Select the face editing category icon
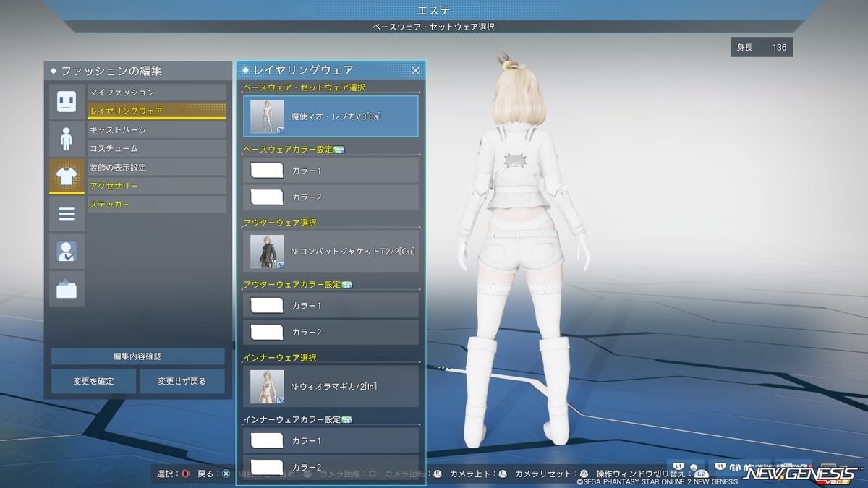This screenshot has height=488, width=868. (x=67, y=101)
